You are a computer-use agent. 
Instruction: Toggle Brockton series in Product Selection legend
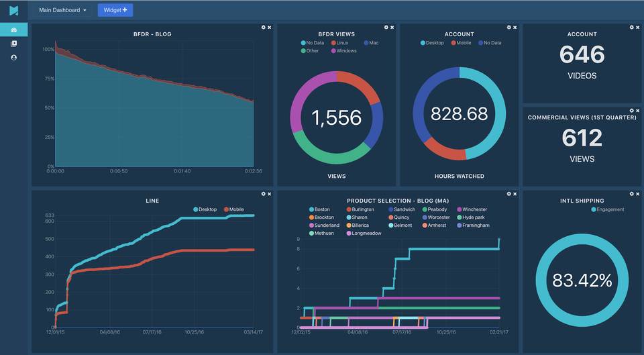[x=321, y=217]
